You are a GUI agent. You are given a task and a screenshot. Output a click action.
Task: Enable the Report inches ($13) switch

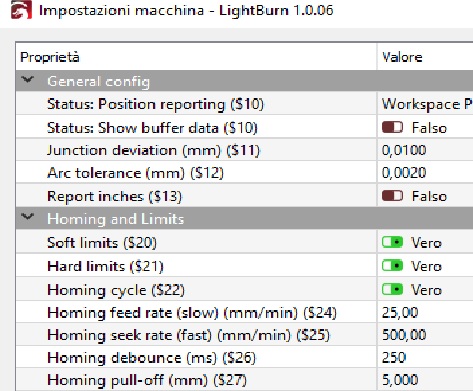tap(392, 196)
